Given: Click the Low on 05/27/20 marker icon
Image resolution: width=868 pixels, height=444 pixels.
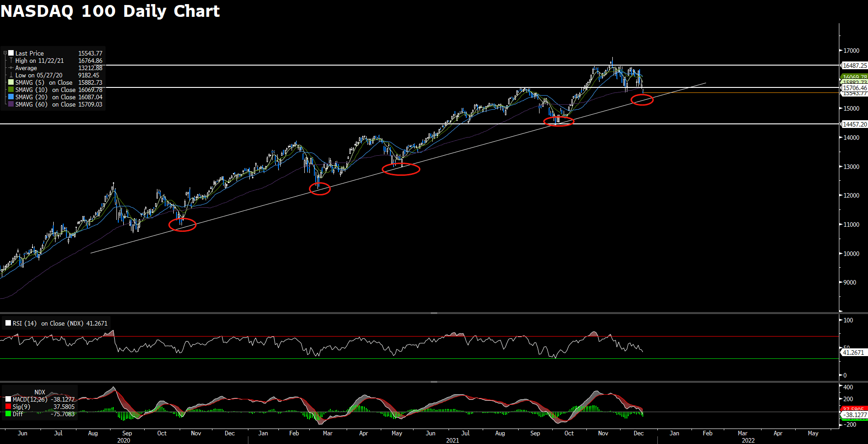Looking at the screenshot, I should coord(11,75).
